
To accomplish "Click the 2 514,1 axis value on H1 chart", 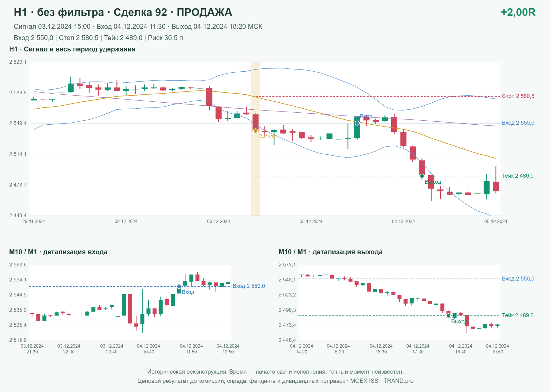I will (18, 154).
